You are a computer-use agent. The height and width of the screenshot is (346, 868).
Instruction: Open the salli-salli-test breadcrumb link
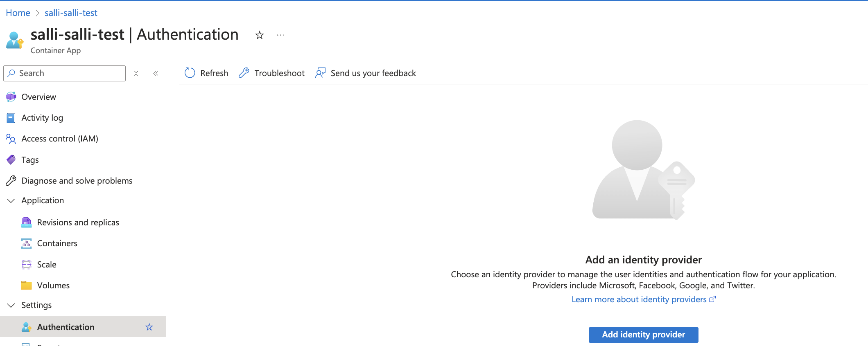click(71, 13)
